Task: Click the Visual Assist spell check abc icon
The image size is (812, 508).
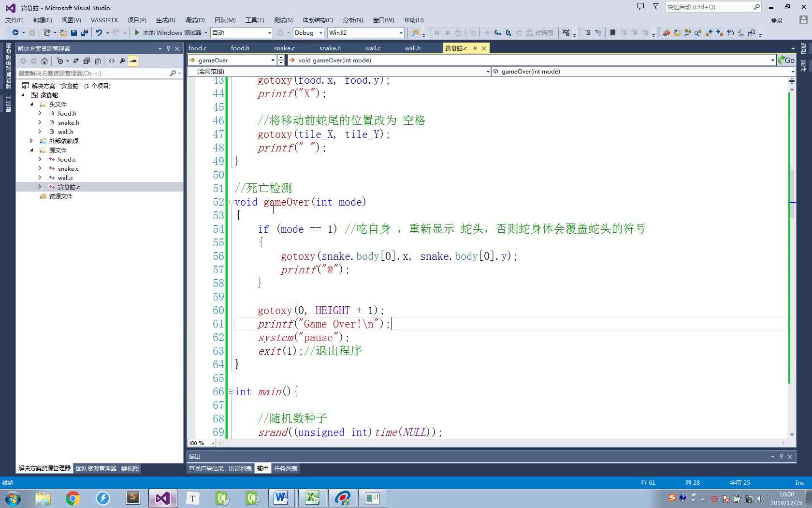Action: coord(741,32)
